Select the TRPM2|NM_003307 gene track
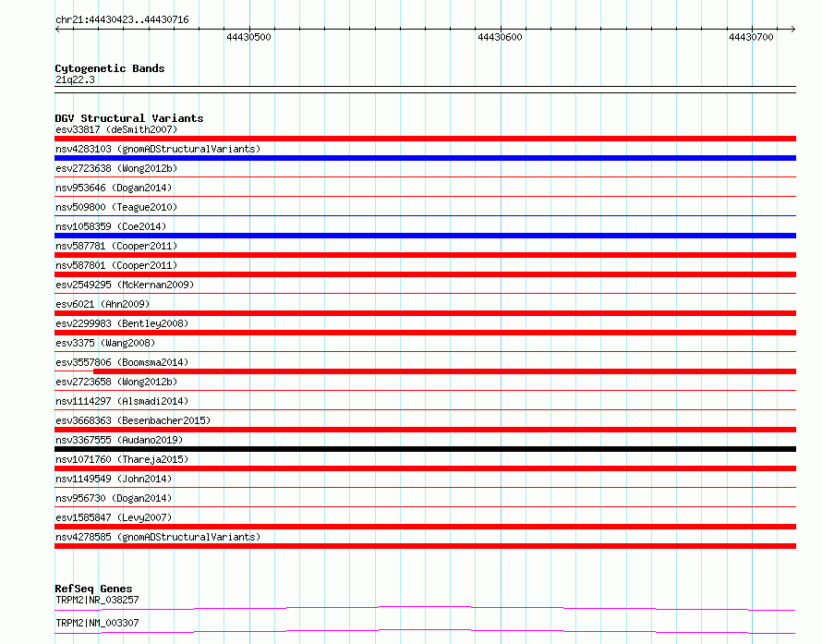822x644 pixels. (x=425, y=631)
